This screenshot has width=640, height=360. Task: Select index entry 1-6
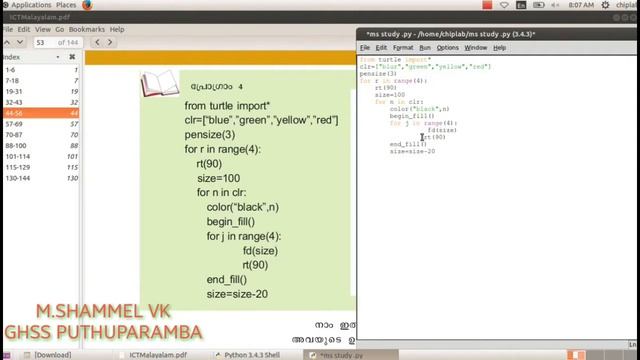coord(41,70)
